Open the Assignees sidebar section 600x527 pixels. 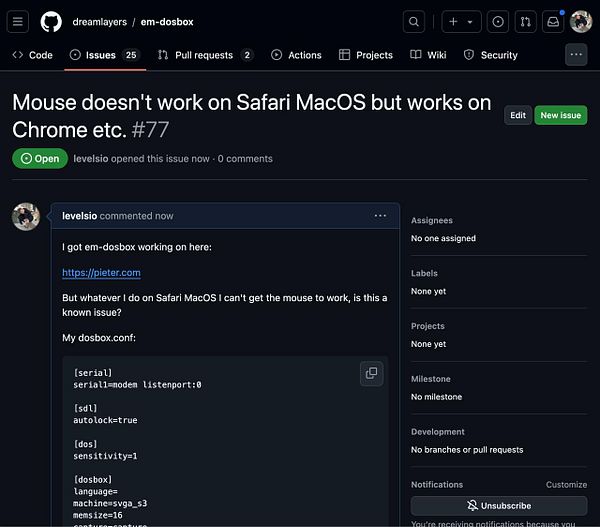point(432,220)
